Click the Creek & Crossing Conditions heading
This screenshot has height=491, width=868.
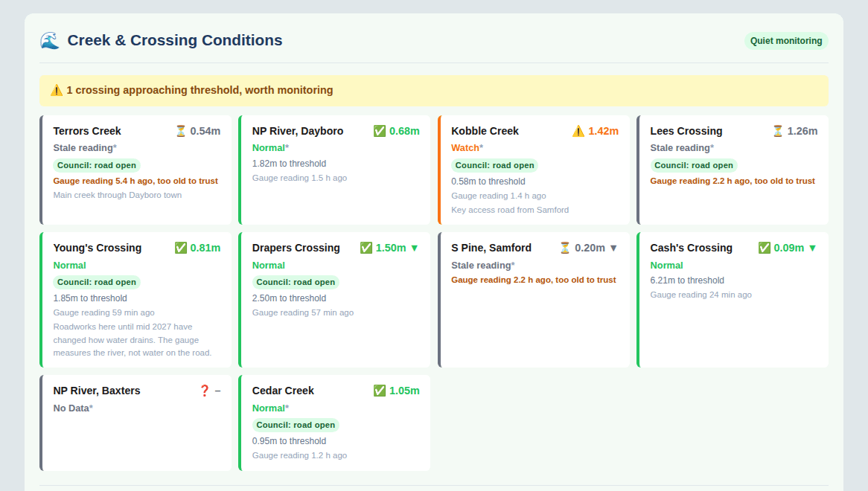pyautogui.click(x=175, y=40)
